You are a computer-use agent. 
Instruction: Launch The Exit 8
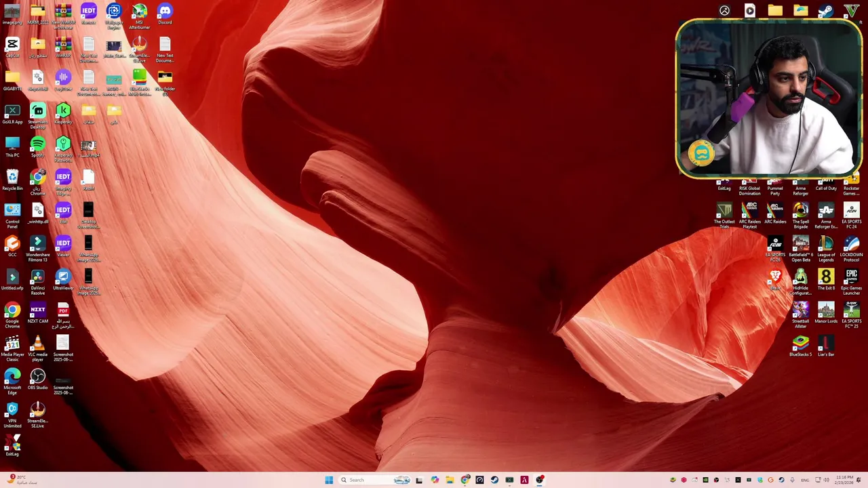(826, 280)
